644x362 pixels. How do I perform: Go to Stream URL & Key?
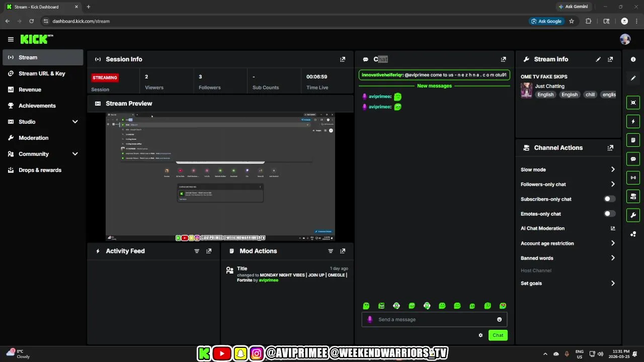(x=43, y=73)
